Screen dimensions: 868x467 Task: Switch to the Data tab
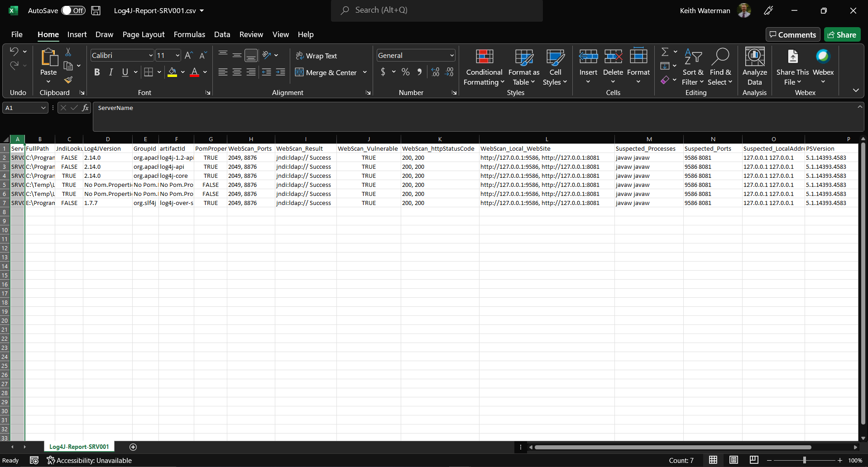coord(222,34)
